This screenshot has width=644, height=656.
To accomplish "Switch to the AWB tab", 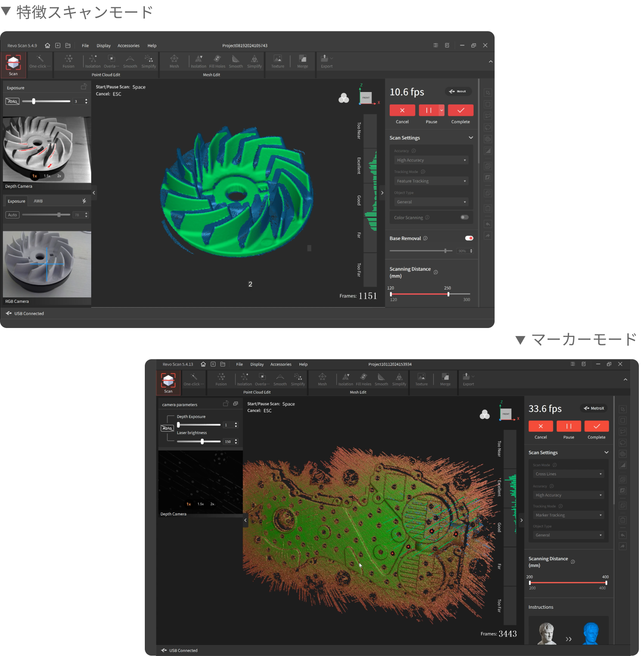I will click(38, 201).
